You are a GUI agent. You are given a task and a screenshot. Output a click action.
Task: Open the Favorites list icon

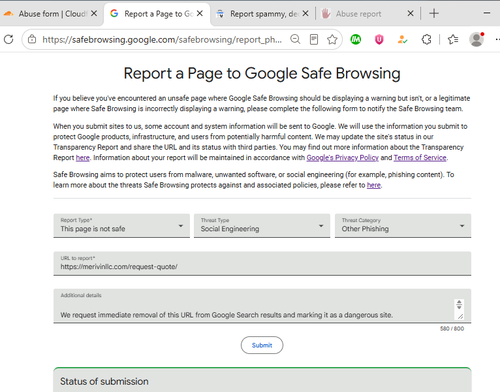(453, 40)
